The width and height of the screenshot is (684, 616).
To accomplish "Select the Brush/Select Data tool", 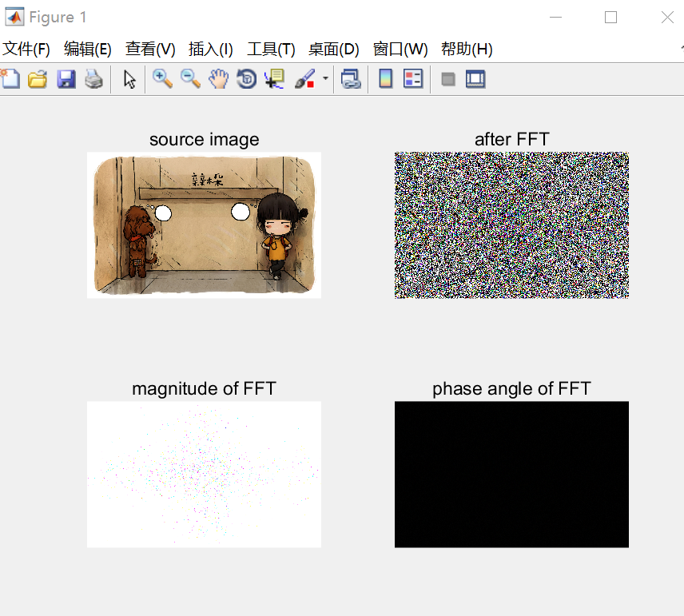I will pyautogui.click(x=305, y=79).
